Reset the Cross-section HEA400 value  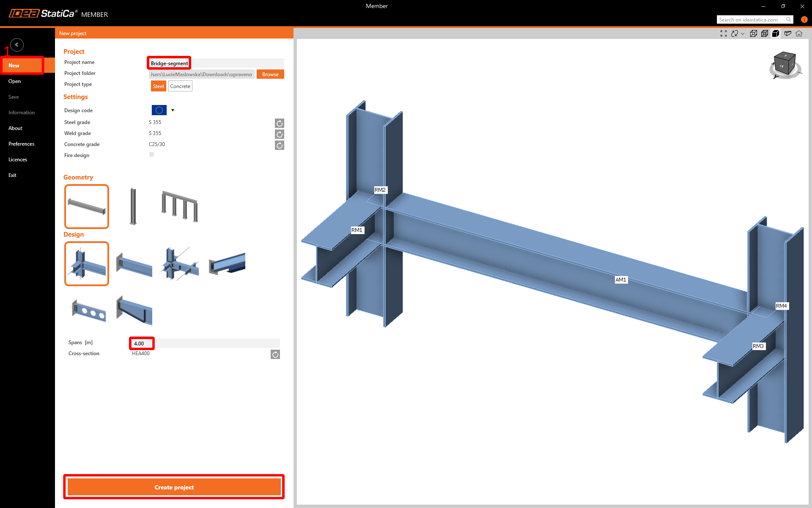pos(275,354)
